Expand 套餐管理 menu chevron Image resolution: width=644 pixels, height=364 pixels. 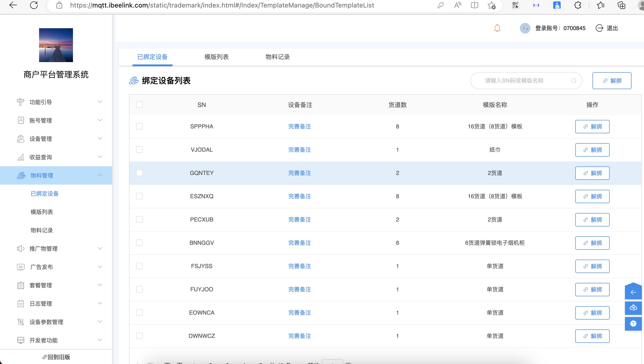[100, 285]
